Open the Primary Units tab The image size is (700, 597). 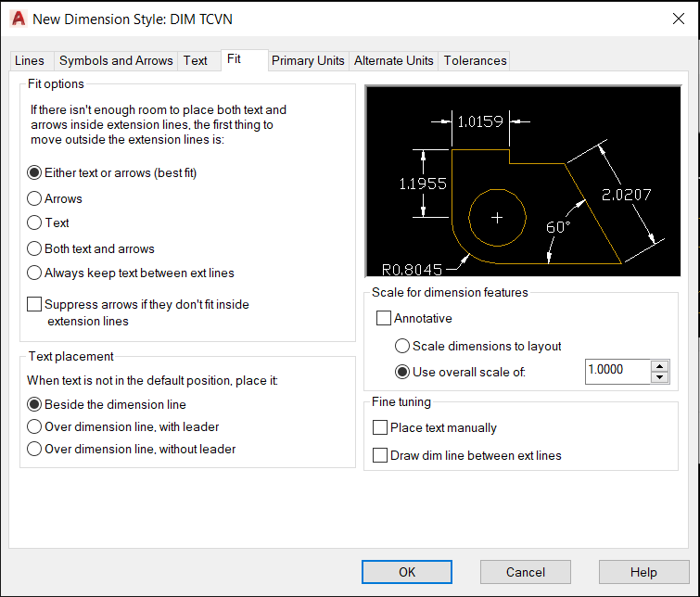(x=308, y=60)
